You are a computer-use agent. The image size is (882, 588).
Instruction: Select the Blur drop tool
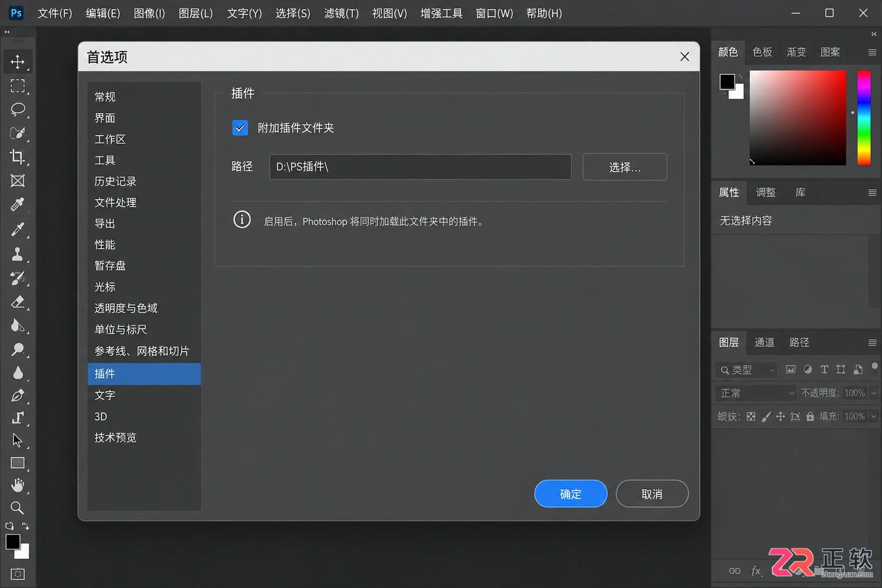point(18,373)
